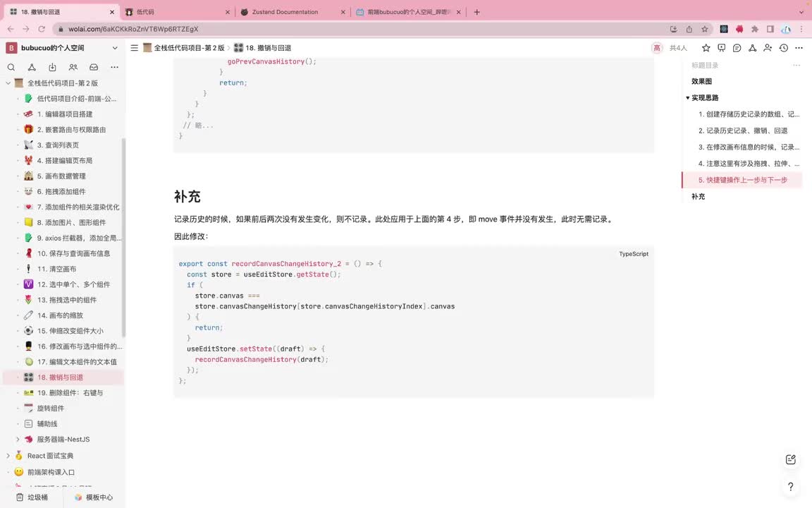Open the share members icon in header
This screenshot has width=812, height=508.
tap(768, 48)
